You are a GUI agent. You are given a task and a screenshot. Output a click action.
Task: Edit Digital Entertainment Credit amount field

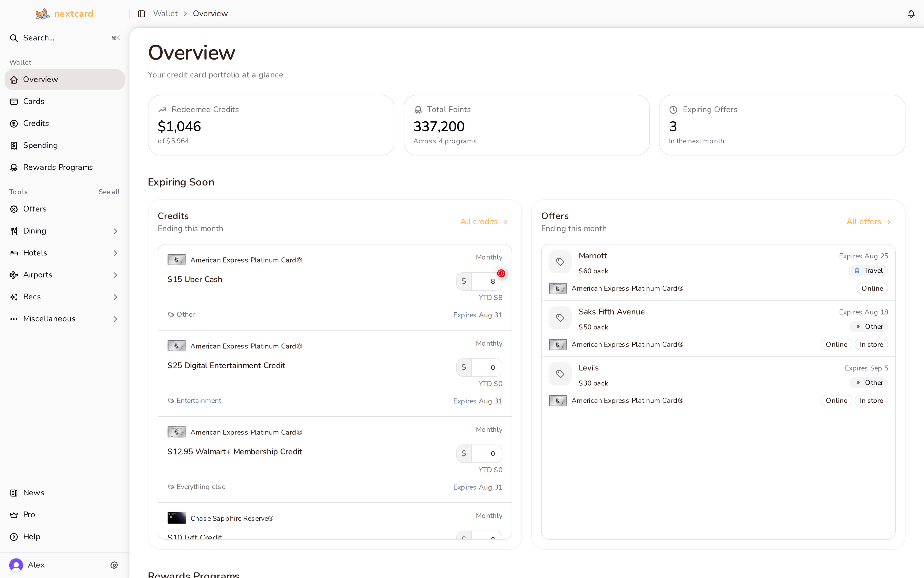(x=487, y=367)
